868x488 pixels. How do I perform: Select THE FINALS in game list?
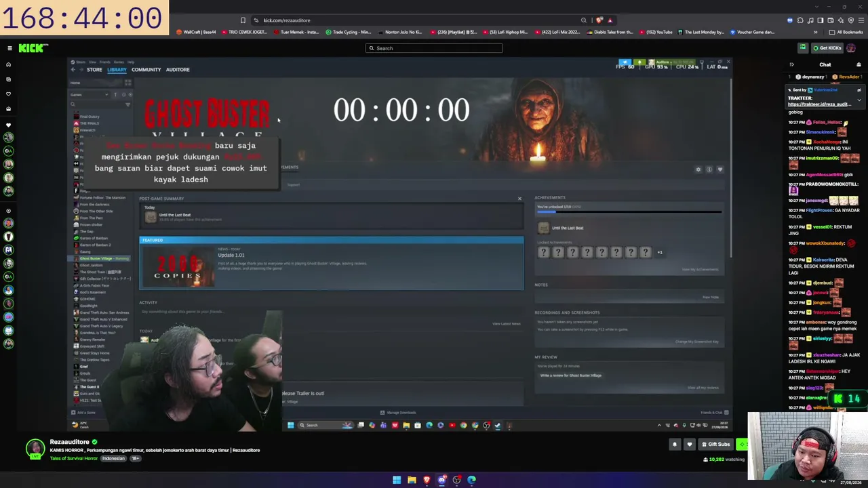[90, 123]
